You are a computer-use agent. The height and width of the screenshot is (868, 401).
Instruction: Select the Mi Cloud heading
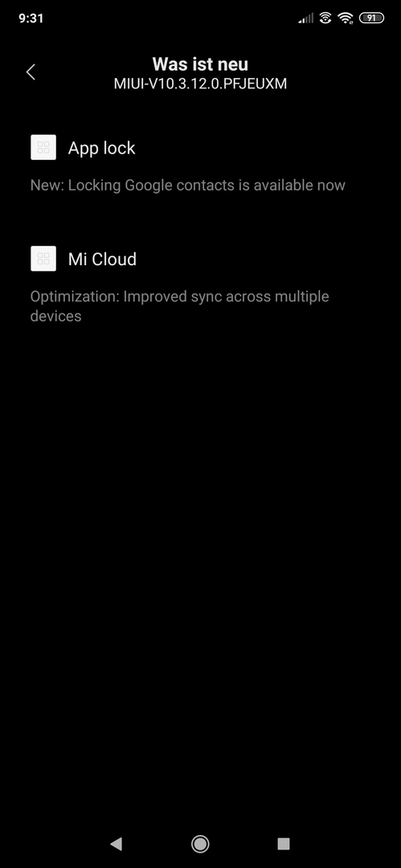[x=102, y=259]
